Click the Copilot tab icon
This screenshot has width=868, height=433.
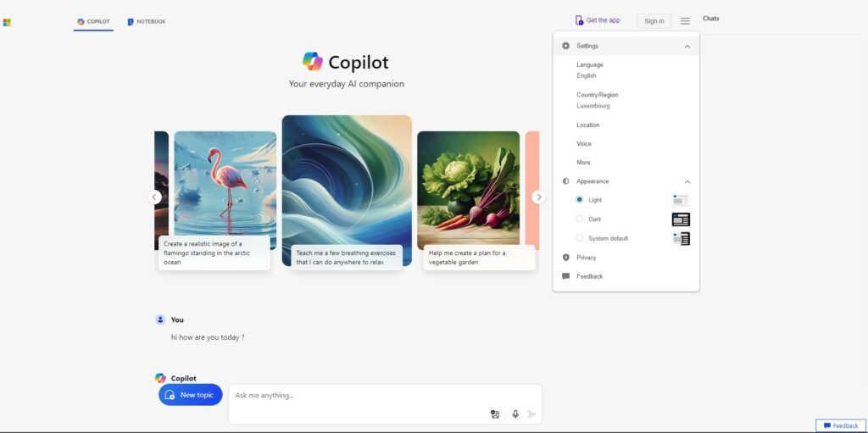(81, 21)
